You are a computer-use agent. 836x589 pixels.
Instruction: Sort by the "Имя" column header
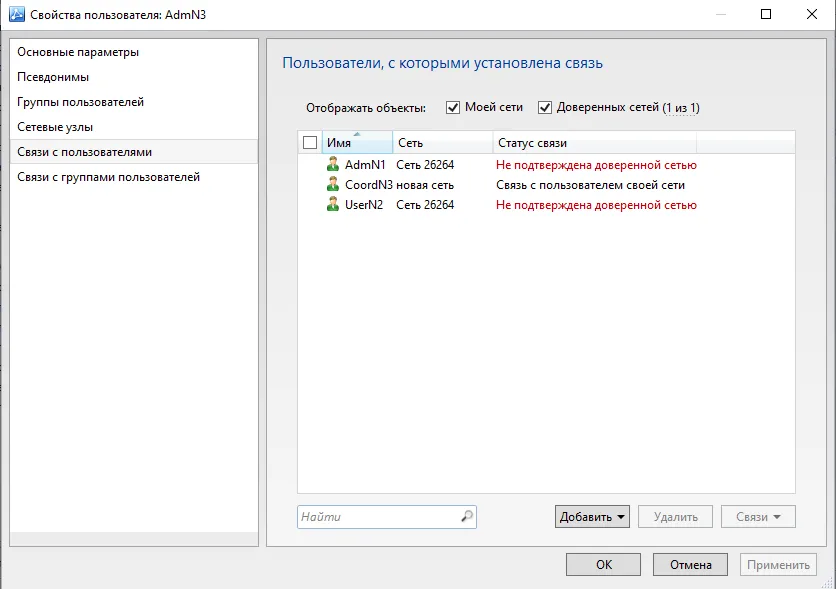tap(357, 142)
